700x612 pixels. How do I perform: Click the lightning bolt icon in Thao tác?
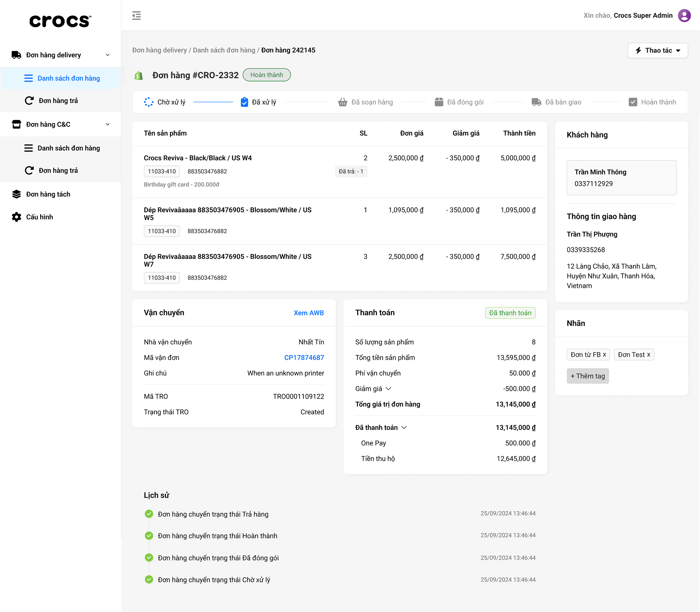(638, 51)
